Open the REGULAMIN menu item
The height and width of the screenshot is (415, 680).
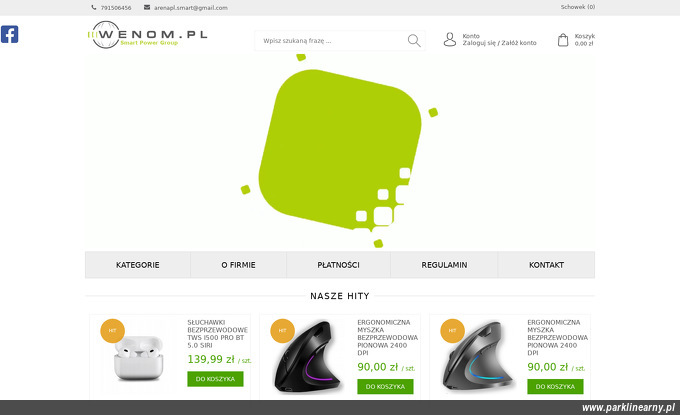coord(444,265)
